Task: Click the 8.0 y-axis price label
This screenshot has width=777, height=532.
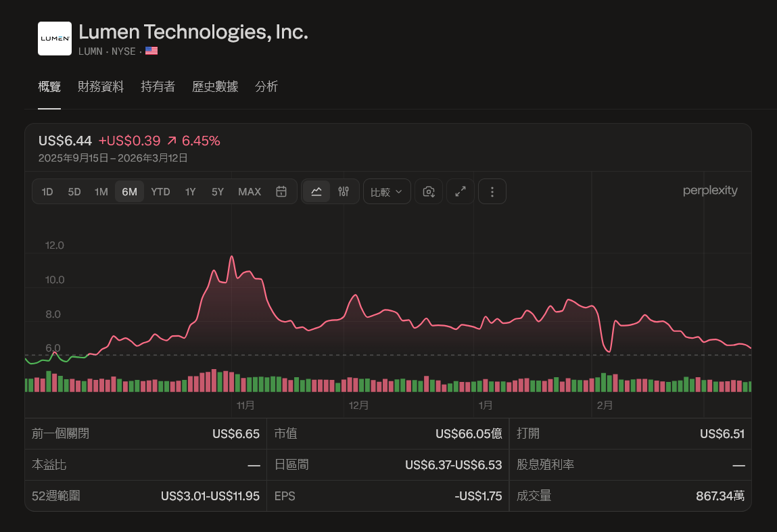Action: tap(53, 314)
